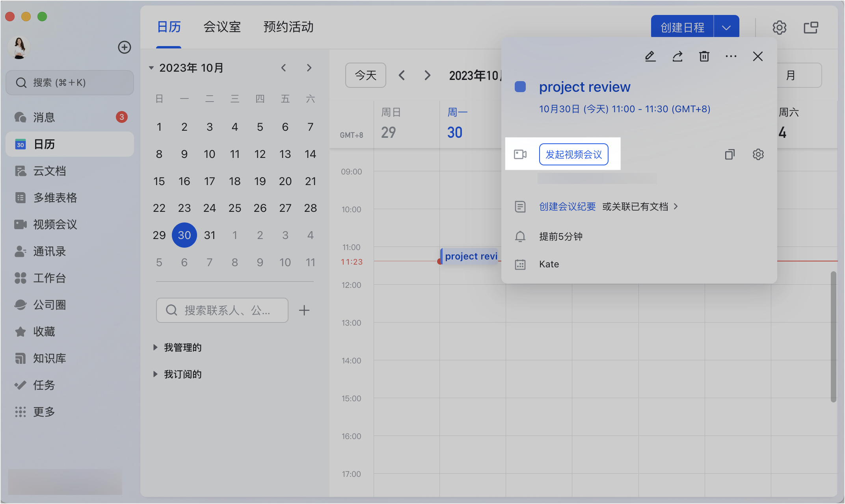Copy meeting info icon in popup
845x504 pixels.
point(730,154)
